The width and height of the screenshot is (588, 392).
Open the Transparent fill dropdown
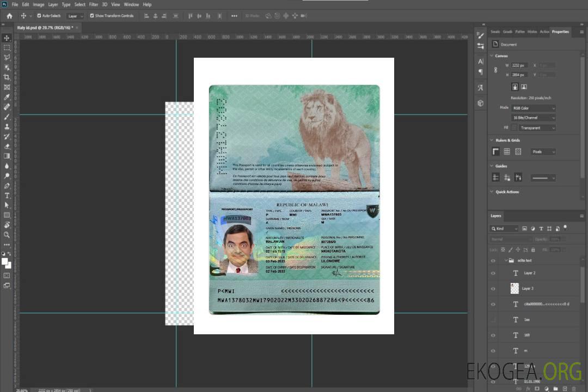537,128
